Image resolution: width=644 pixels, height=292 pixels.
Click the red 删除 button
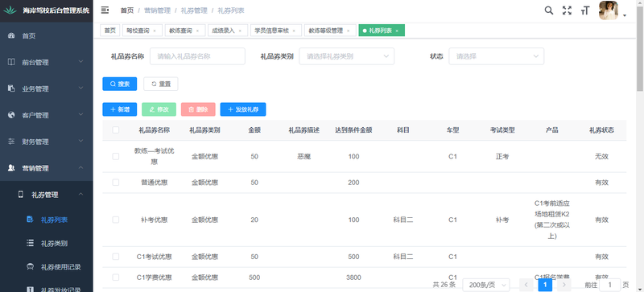pyautogui.click(x=198, y=109)
